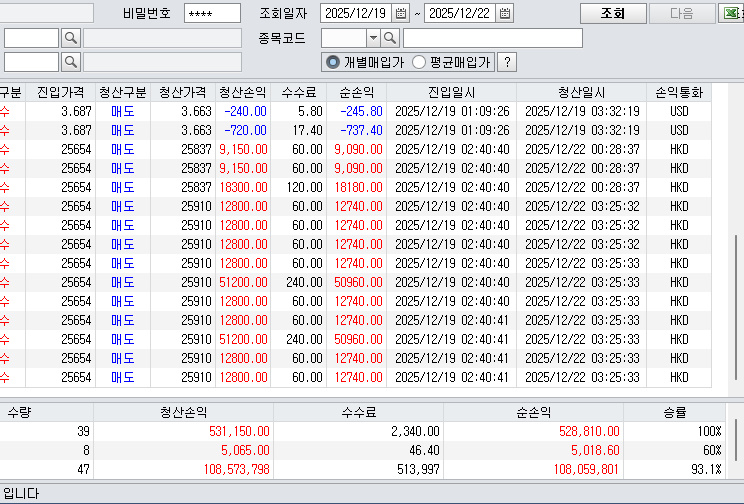The width and height of the screenshot is (744, 504).
Task: Sort by 청산가격 column header
Action: 183,92
